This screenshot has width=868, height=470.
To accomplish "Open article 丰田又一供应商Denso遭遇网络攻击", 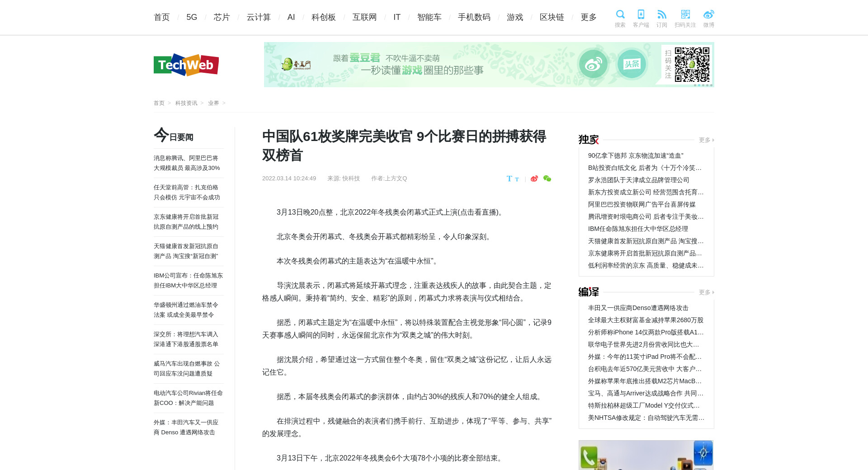I will click(638, 308).
